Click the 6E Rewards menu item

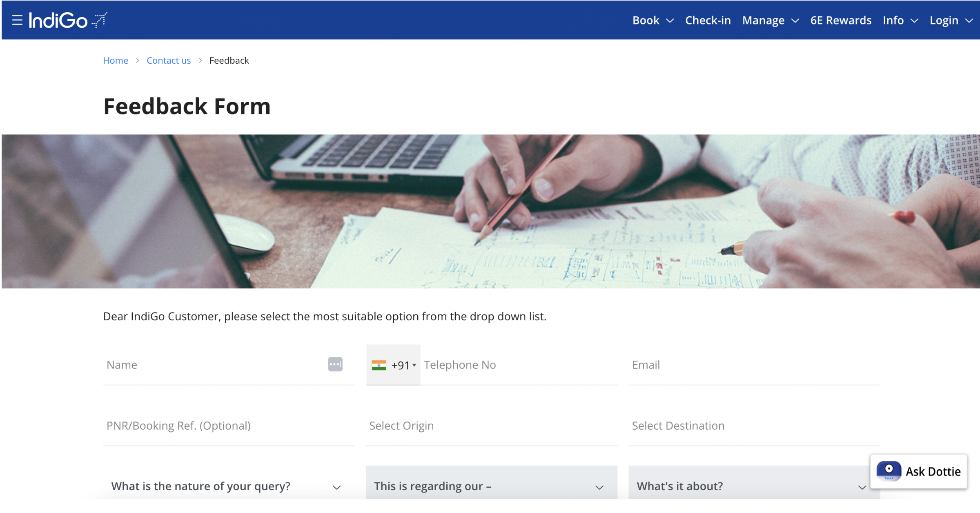840,20
